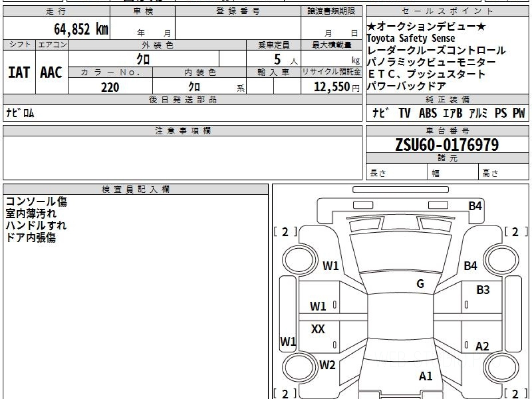The width and height of the screenshot is (532, 399).
Task: Click the エアコン header cell
Action: [x=52, y=45]
